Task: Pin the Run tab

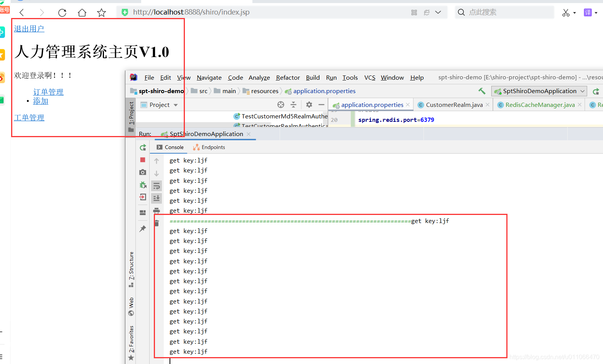Action: pos(143,228)
